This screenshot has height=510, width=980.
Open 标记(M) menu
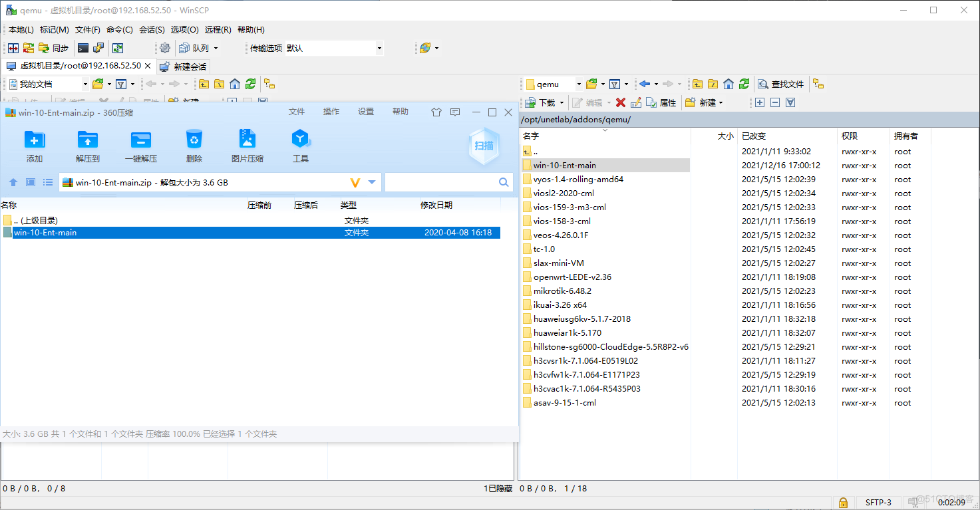tap(55, 30)
